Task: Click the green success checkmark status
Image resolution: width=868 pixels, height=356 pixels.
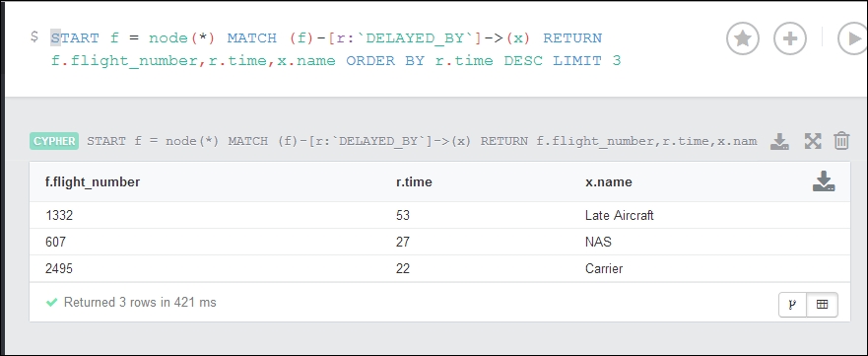Action: click(x=52, y=303)
